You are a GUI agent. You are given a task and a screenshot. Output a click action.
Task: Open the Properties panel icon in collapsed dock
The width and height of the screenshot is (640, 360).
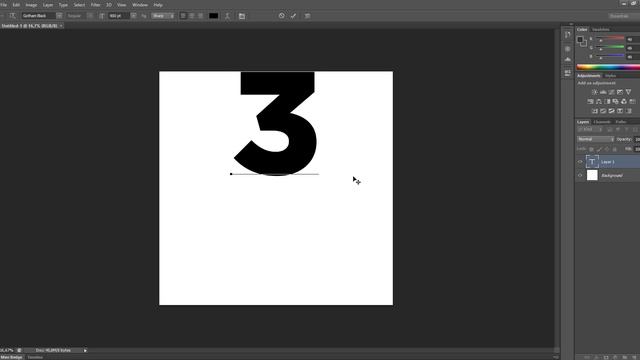[568, 49]
